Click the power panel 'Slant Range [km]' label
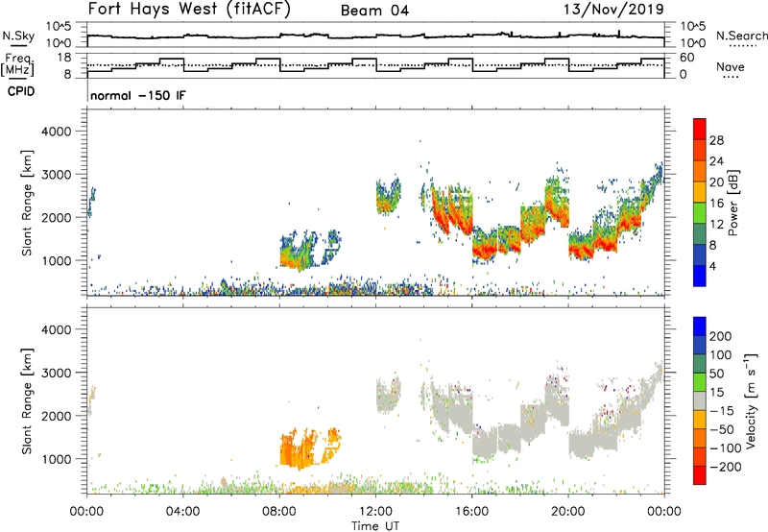 [27, 203]
